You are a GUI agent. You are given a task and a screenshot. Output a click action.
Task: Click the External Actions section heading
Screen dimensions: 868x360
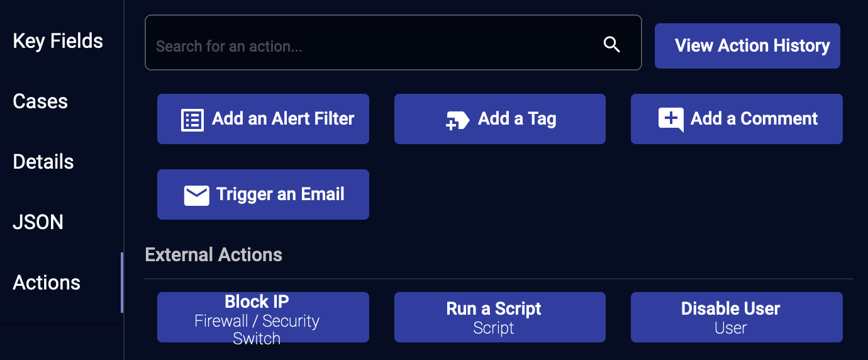pos(214,255)
